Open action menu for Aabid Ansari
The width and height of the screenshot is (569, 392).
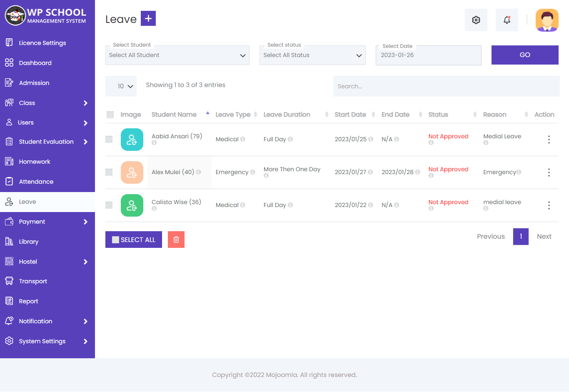click(x=549, y=140)
